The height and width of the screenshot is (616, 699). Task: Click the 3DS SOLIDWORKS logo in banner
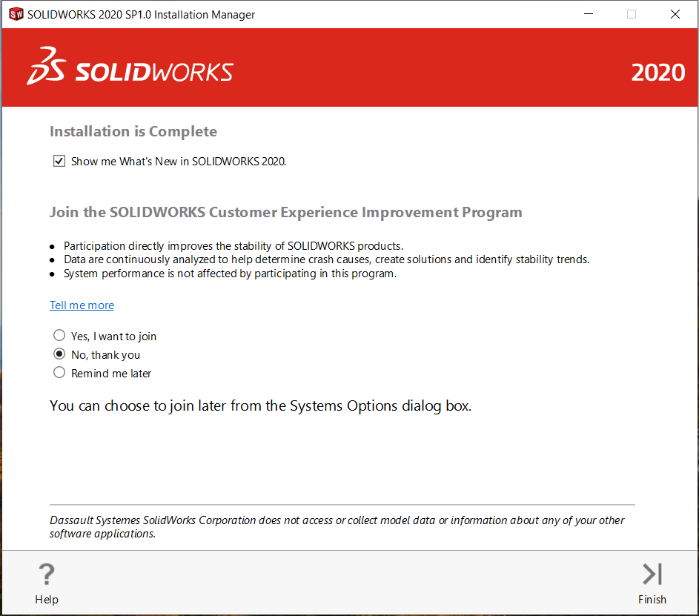pos(130,67)
